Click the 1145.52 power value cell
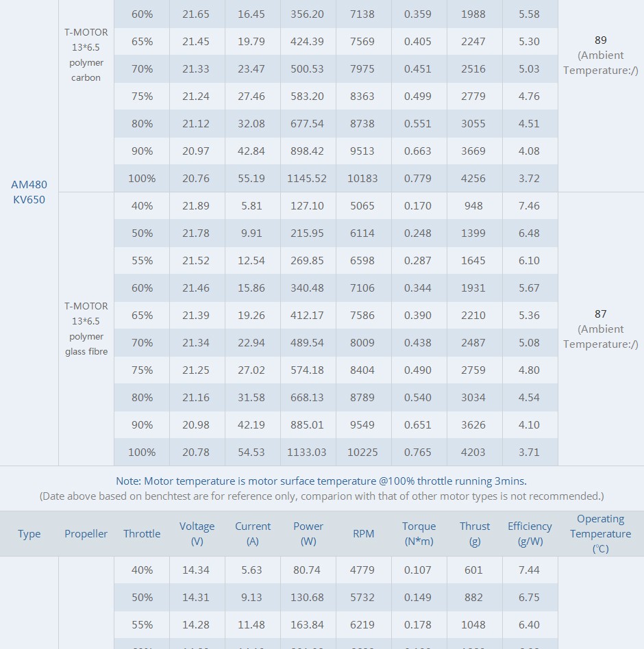Screen dimensions: 644x649 click(308, 179)
